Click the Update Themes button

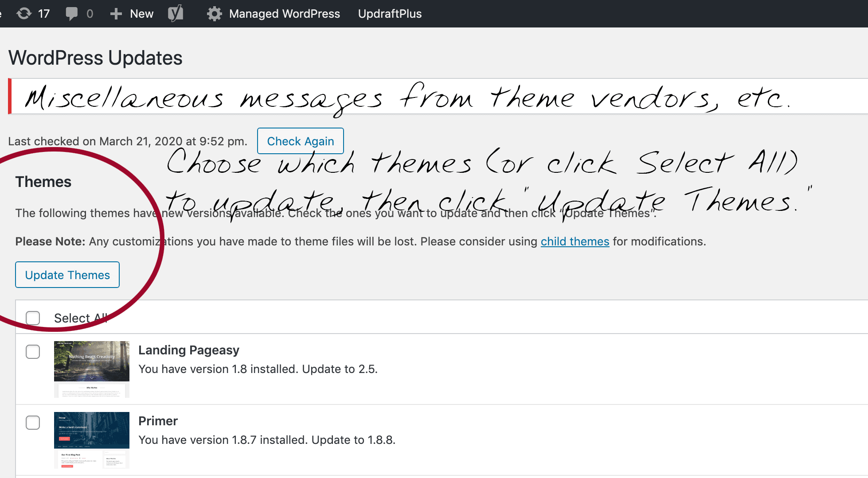pyautogui.click(x=67, y=275)
